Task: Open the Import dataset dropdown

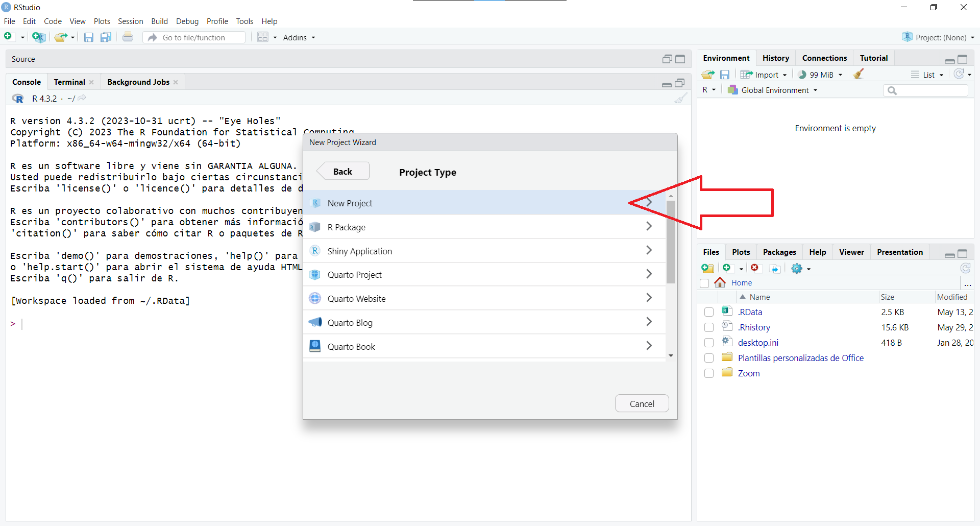Action: (765, 75)
